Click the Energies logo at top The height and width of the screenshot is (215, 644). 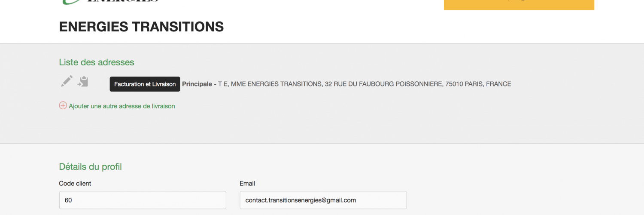click(112, 2)
